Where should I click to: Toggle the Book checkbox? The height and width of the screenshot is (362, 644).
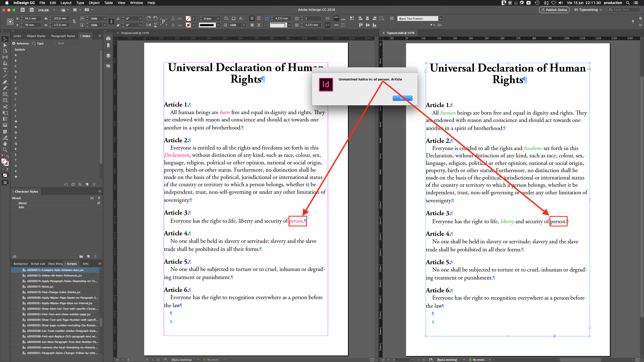55,43
